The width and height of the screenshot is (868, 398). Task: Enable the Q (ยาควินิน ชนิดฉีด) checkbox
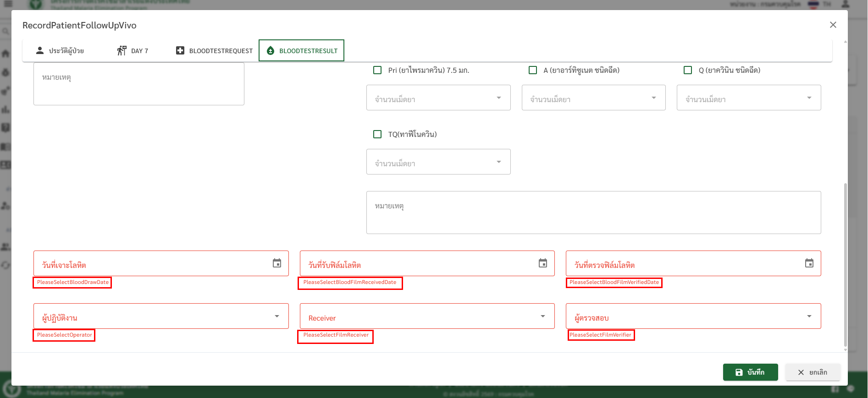(688, 70)
